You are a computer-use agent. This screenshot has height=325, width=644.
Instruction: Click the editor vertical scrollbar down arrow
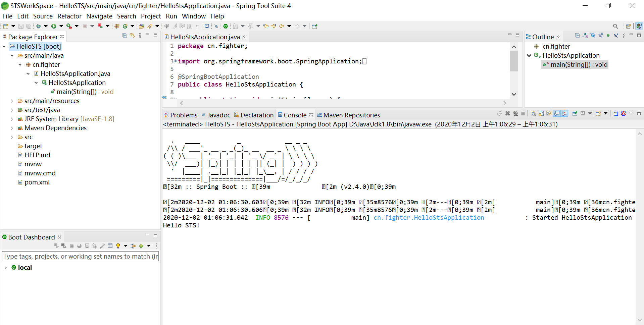pos(514,95)
